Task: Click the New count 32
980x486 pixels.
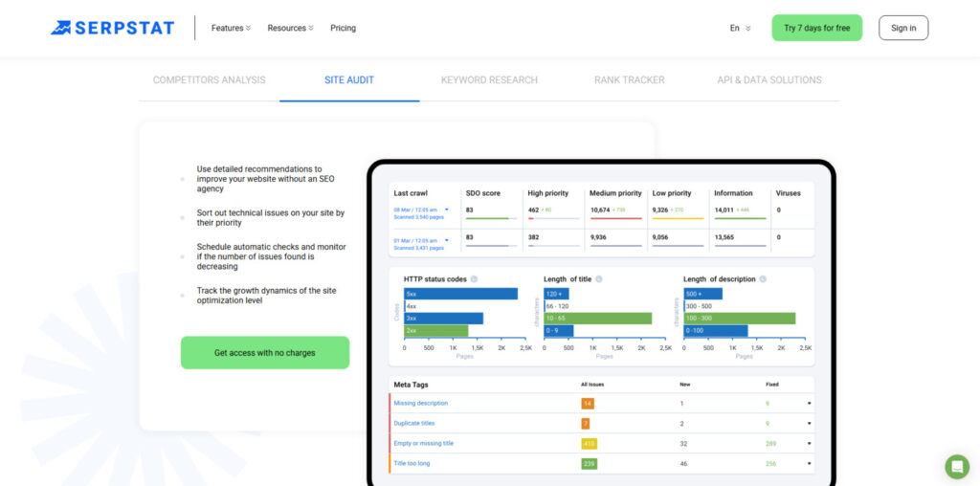Action: (683, 444)
